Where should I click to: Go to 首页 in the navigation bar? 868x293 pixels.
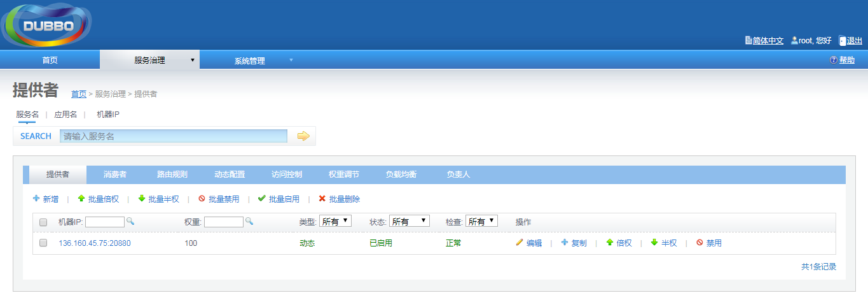pyautogui.click(x=50, y=61)
